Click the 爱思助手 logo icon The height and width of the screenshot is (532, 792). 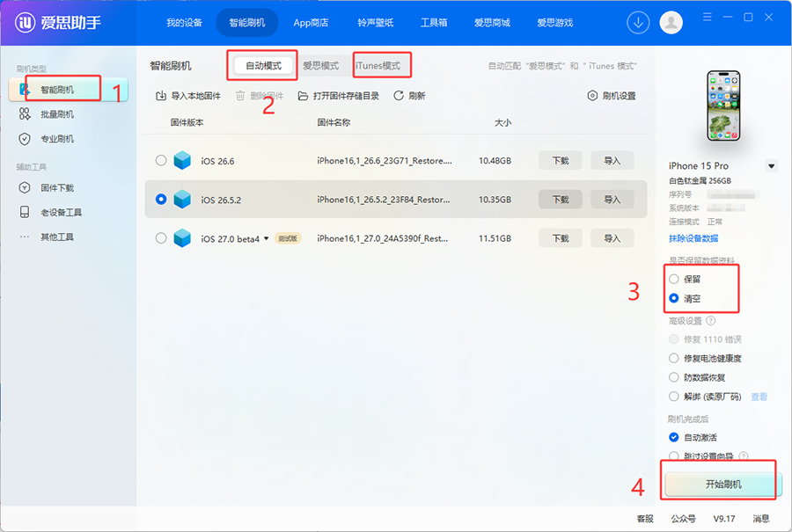tap(25, 22)
